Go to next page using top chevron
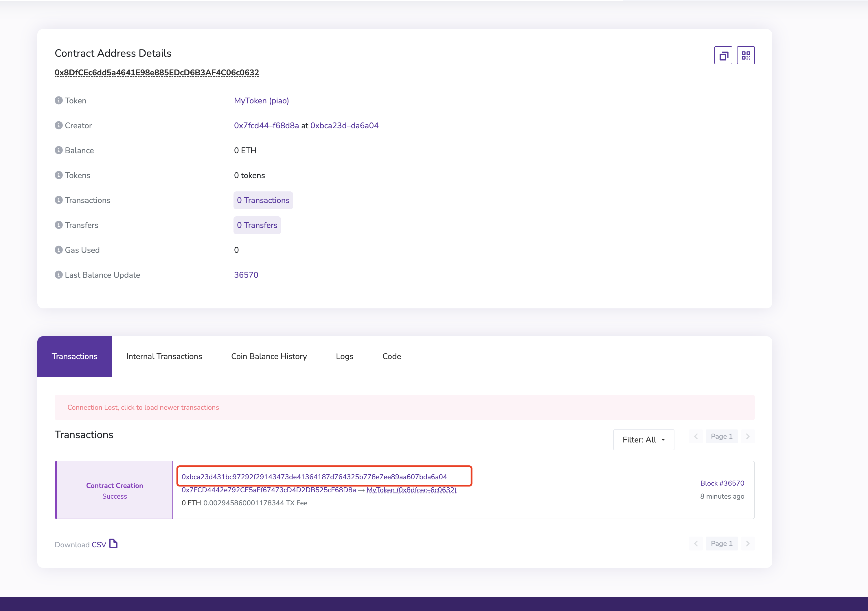The width and height of the screenshot is (868, 611). coord(747,436)
